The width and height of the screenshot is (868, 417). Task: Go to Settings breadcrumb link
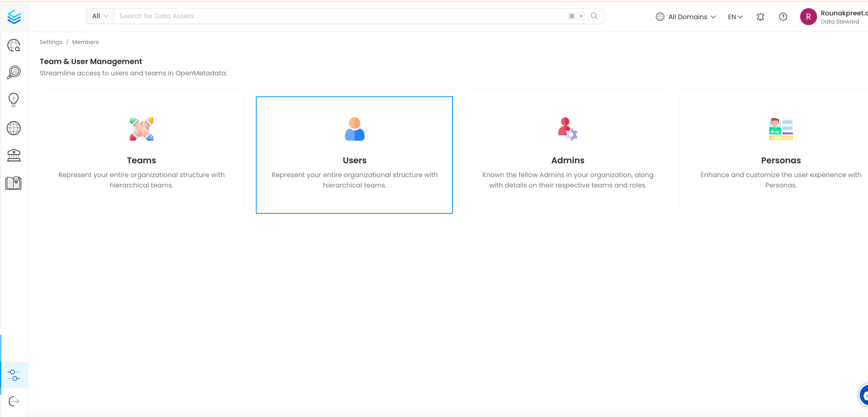51,42
